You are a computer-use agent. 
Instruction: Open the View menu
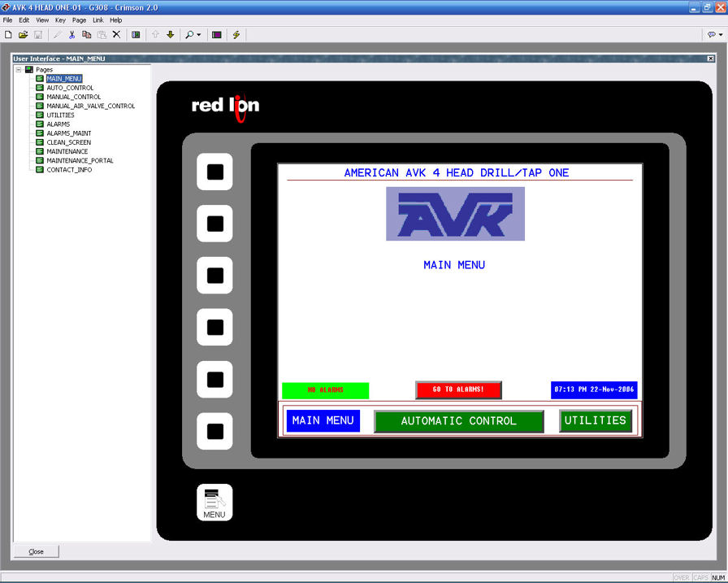click(x=42, y=20)
